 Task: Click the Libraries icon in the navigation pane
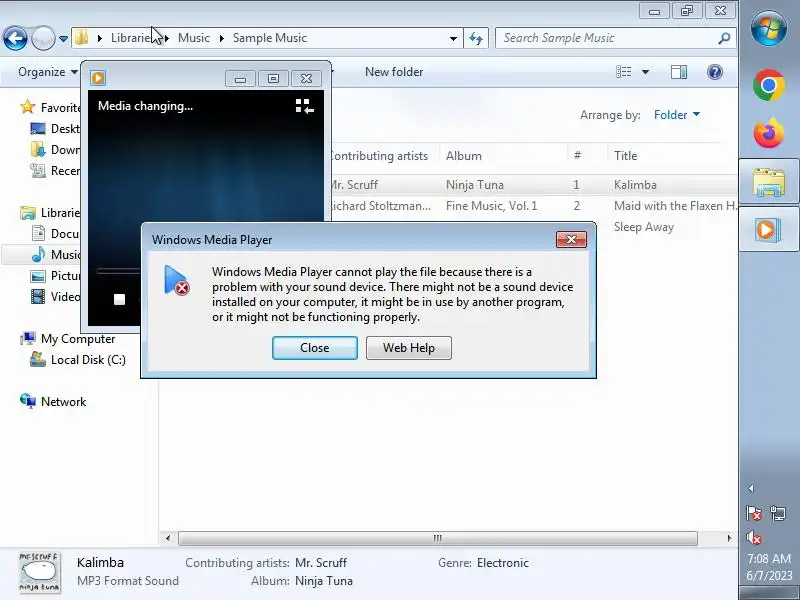(28, 213)
